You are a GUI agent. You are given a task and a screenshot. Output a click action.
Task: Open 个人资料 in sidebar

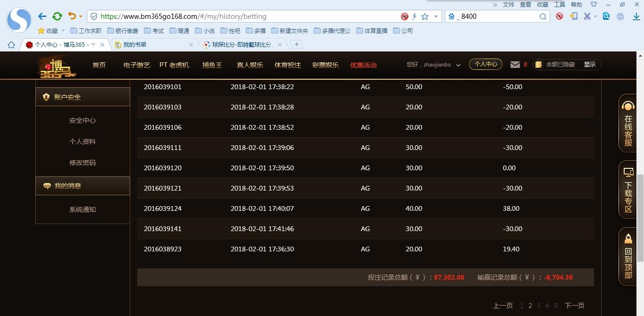[83, 141]
